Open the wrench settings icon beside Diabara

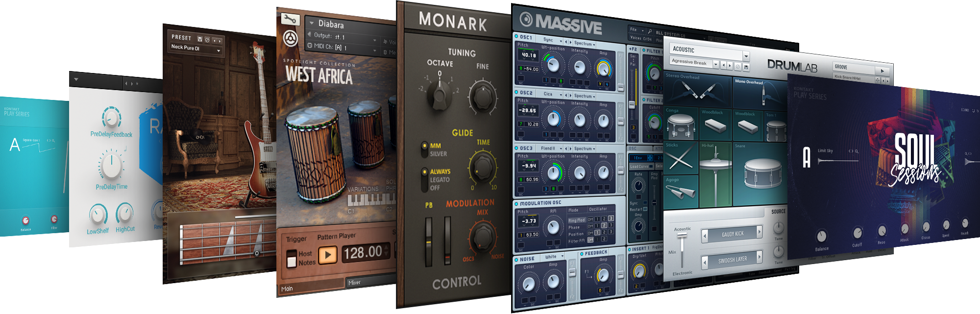click(x=290, y=19)
